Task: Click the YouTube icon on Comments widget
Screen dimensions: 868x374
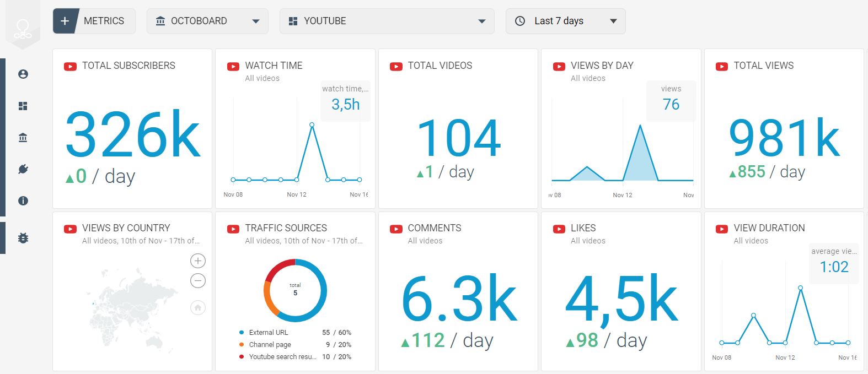Action: 396,229
